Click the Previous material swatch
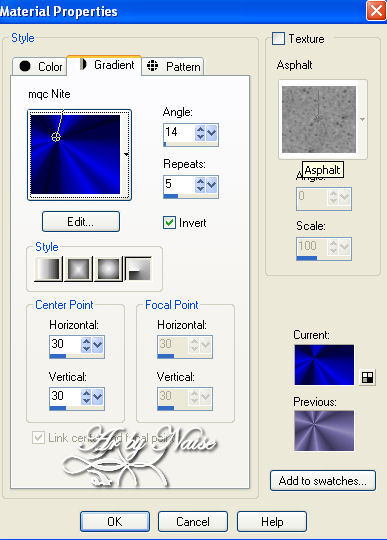The width and height of the screenshot is (387, 540). pyautogui.click(x=324, y=430)
